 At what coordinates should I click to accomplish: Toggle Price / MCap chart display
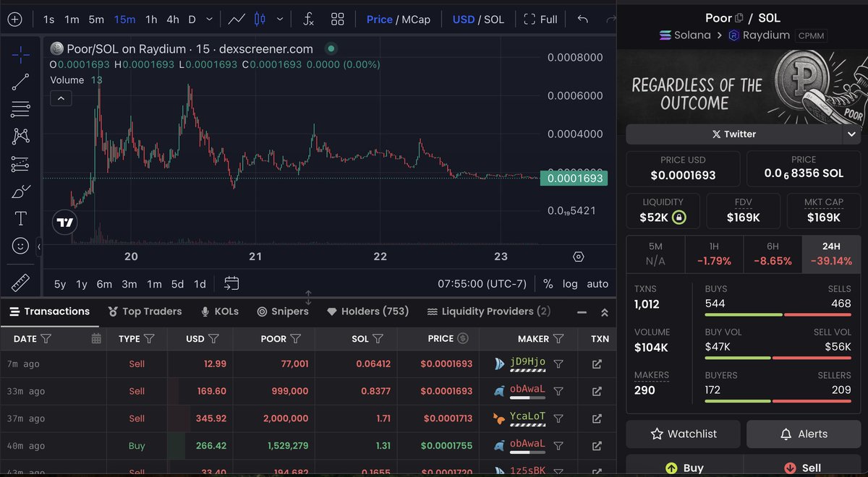coord(398,20)
